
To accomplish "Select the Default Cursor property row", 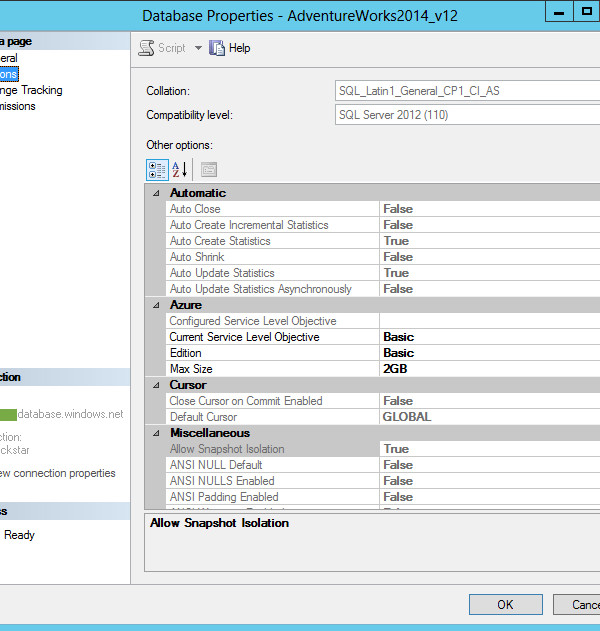I will [x=383, y=417].
